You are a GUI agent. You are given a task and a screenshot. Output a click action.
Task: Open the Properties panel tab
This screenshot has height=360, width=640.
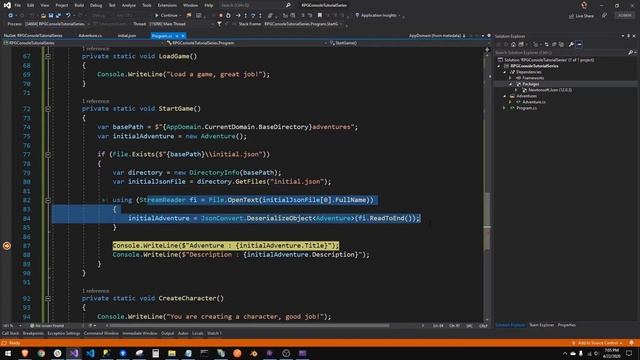(x=567, y=325)
